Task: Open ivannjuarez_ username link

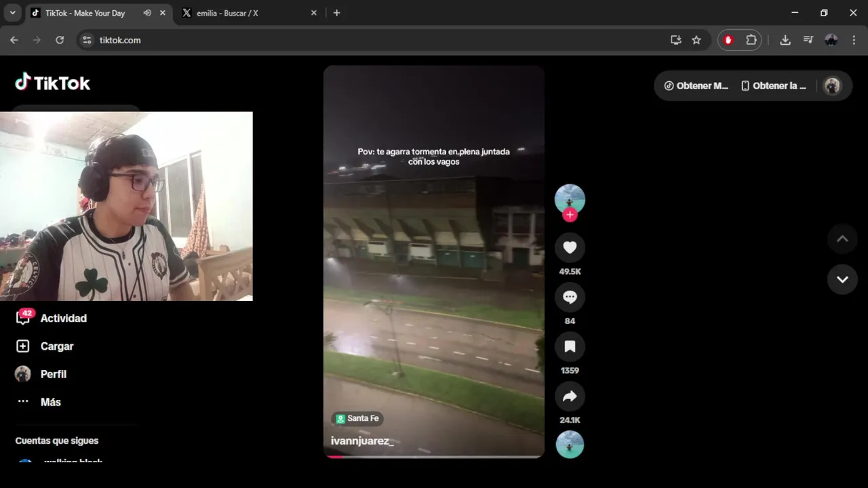Action: click(362, 441)
